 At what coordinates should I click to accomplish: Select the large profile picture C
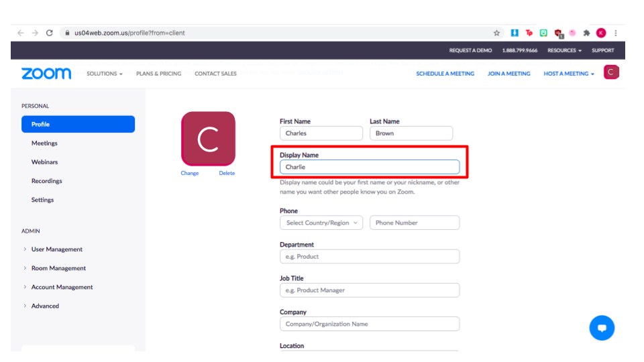pos(208,139)
